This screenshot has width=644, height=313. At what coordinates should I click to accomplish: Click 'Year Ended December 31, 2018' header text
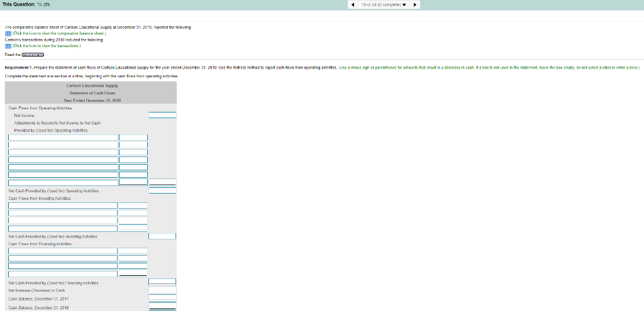pos(91,101)
